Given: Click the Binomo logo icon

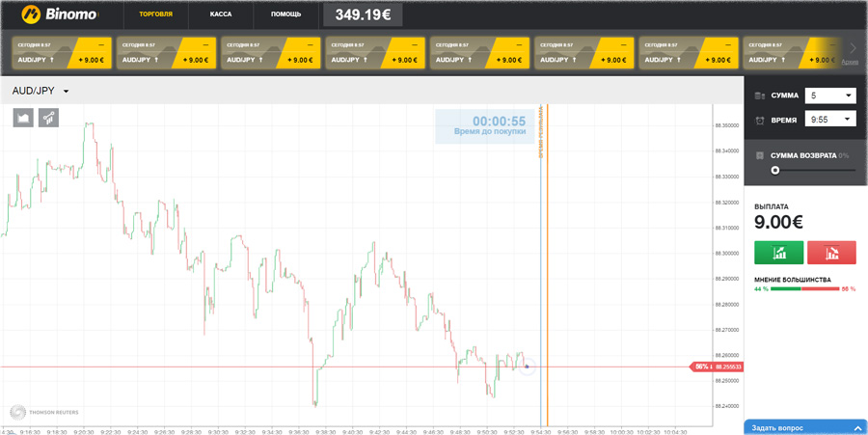Looking at the screenshot, I should pos(30,14).
